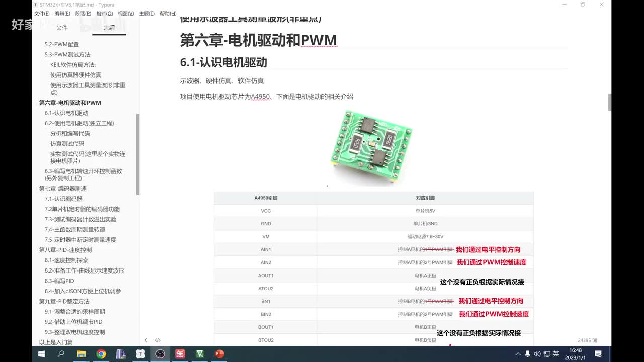Select outline item 8.1-速度控制探索
This screenshot has height=362, width=644.
point(66,260)
